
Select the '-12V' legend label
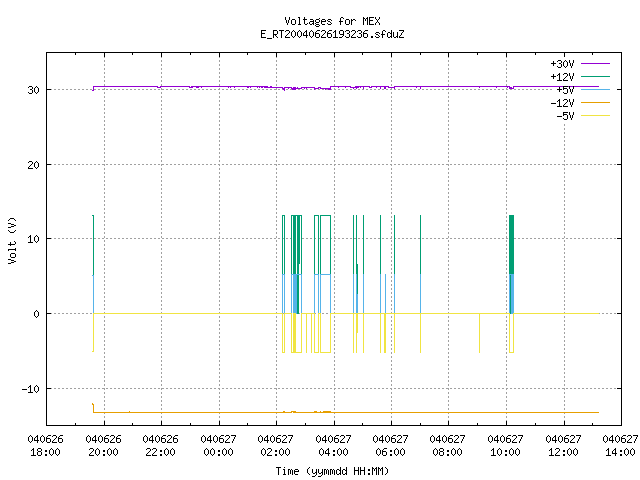[562, 103]
